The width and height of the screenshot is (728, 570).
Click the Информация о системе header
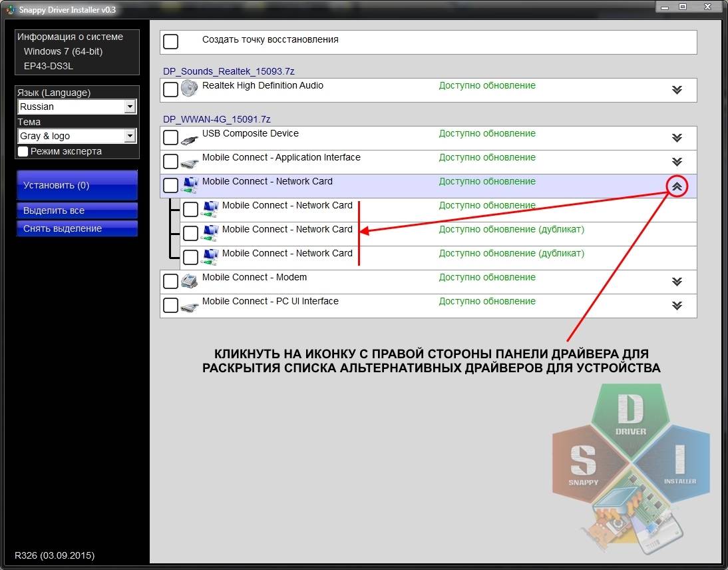70,37
